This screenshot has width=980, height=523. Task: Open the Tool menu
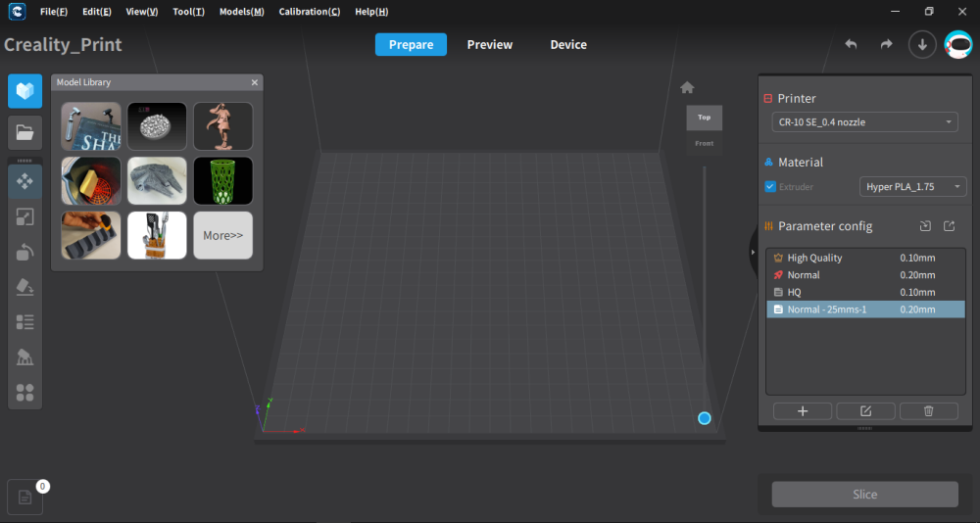point(189,12)
